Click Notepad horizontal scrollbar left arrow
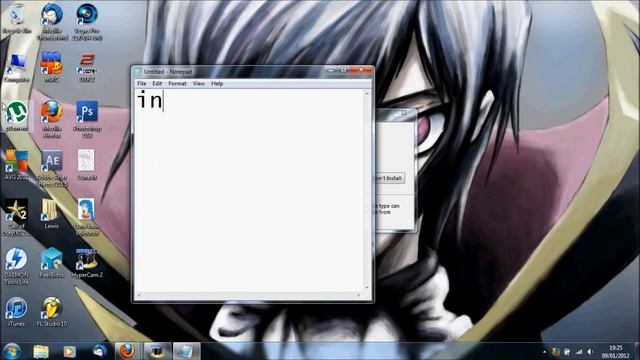 [x=139, y=295]
